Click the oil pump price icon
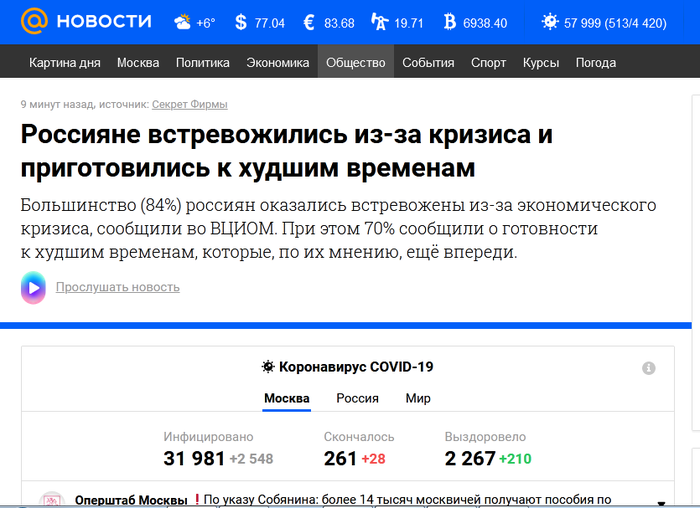The height and width of the screenshot is (508, 700). pos(379,22)
